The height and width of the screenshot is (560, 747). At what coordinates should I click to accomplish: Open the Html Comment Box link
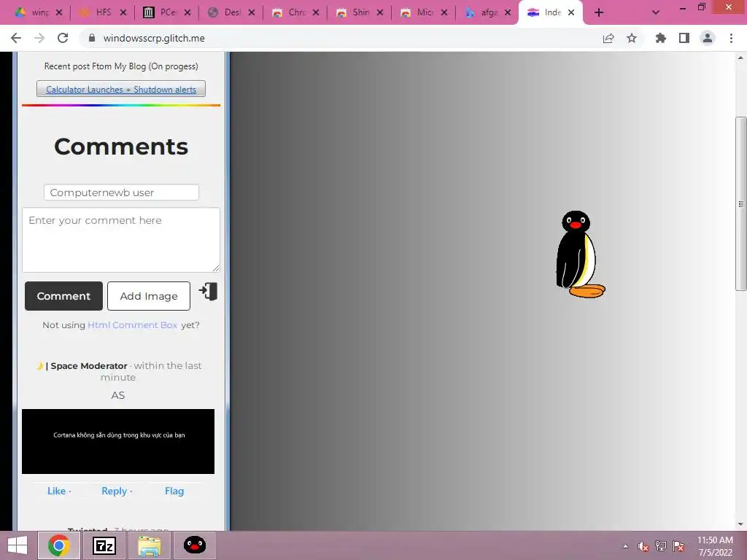133,324
